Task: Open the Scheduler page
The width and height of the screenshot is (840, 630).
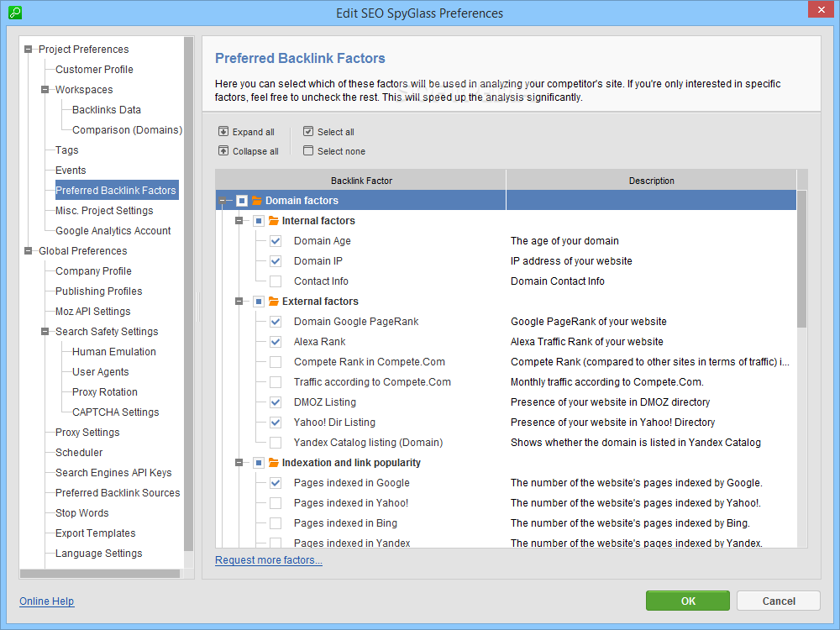Action: coord(79,453)
